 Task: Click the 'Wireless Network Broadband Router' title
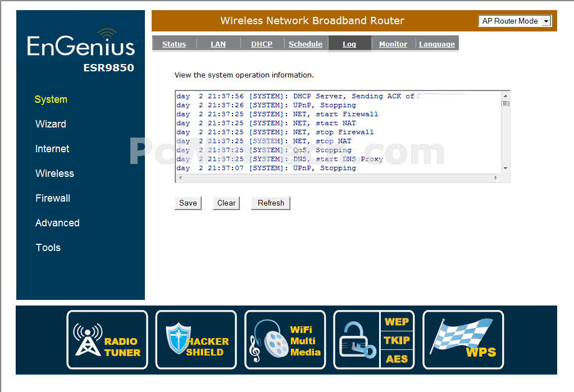coord(312,20)
